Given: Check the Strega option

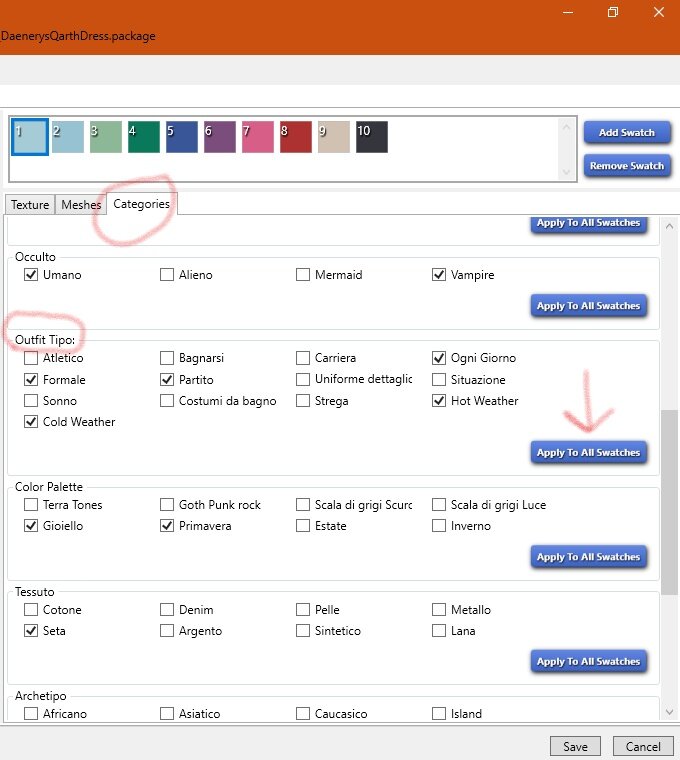Looking at the screenshot, I should (x=303, y=401).
